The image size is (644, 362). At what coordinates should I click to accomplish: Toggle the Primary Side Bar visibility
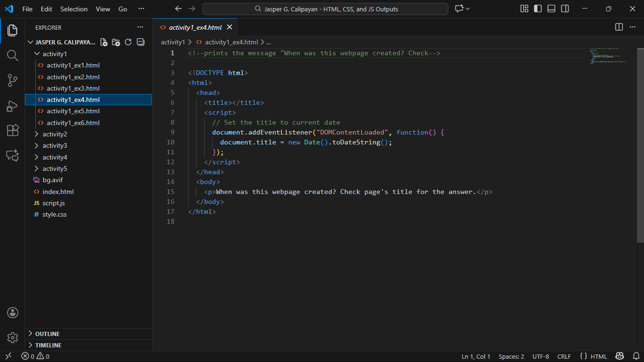538,9
